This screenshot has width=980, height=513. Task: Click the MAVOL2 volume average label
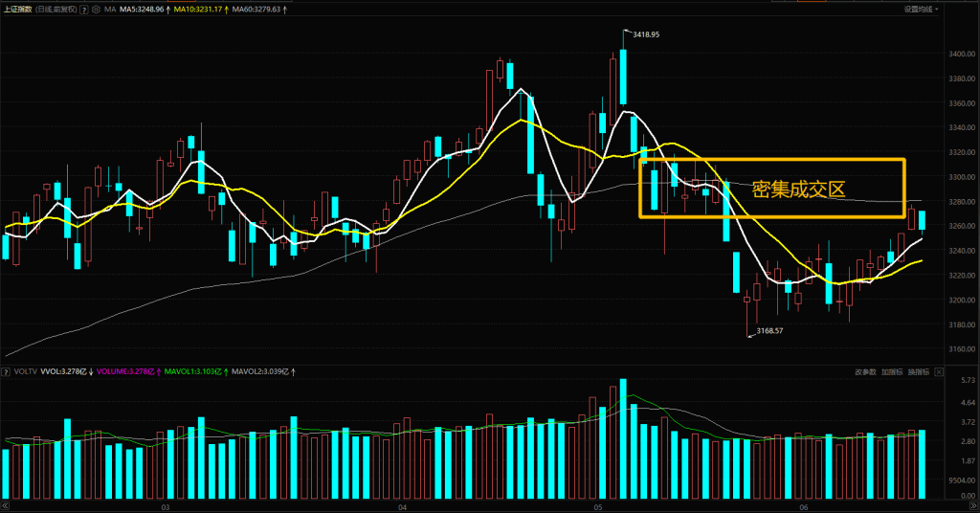point(265,371)
